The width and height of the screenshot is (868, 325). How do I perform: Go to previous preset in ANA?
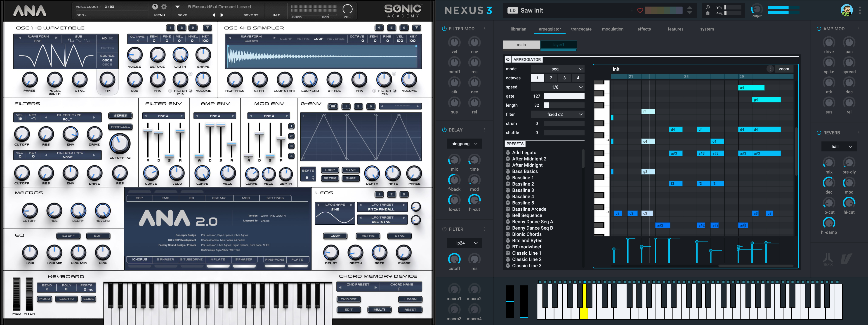pyautogui.click(x=214, y=15)
